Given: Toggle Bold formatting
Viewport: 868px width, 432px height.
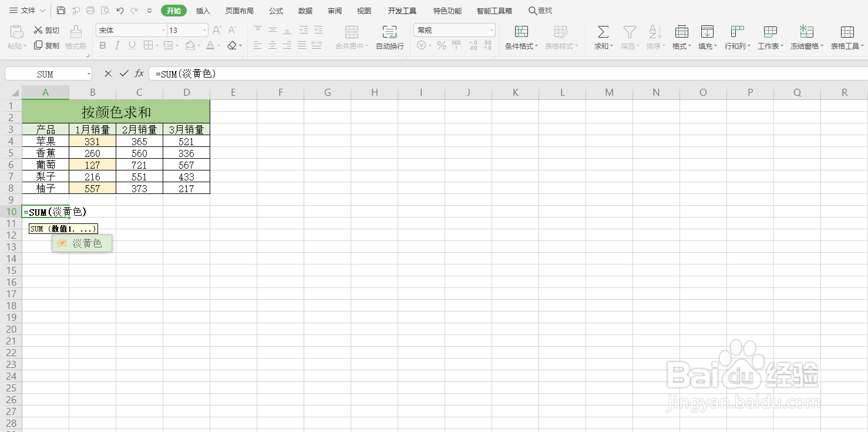Looking at the screenshot, I should [103, 45].
